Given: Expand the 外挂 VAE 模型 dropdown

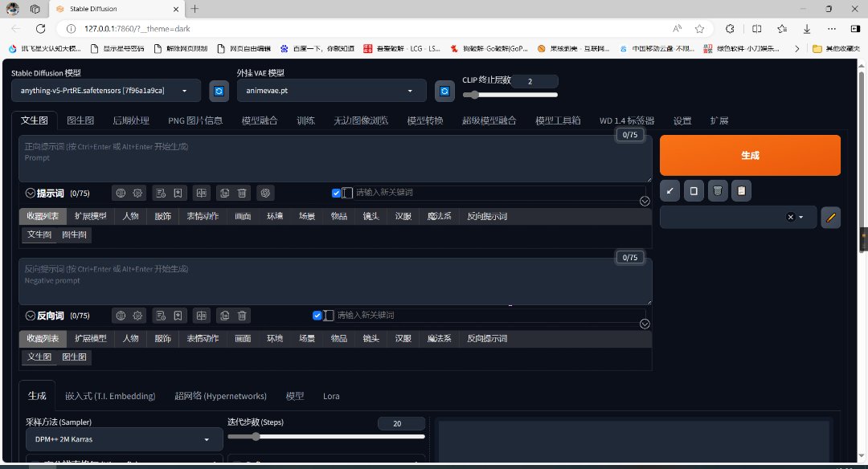Looking at the screenshot, I should point(331,91).
